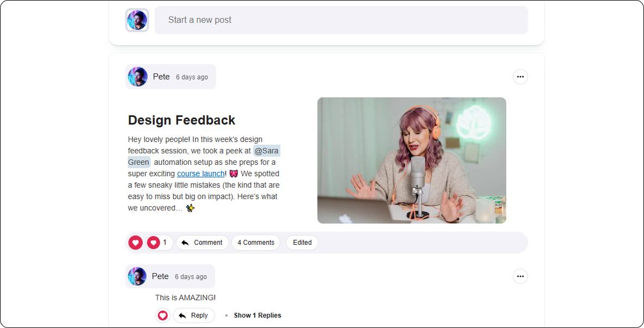Click the Reply button under the comment
This screenshot has width=644, height=328.
click(194, 315)
